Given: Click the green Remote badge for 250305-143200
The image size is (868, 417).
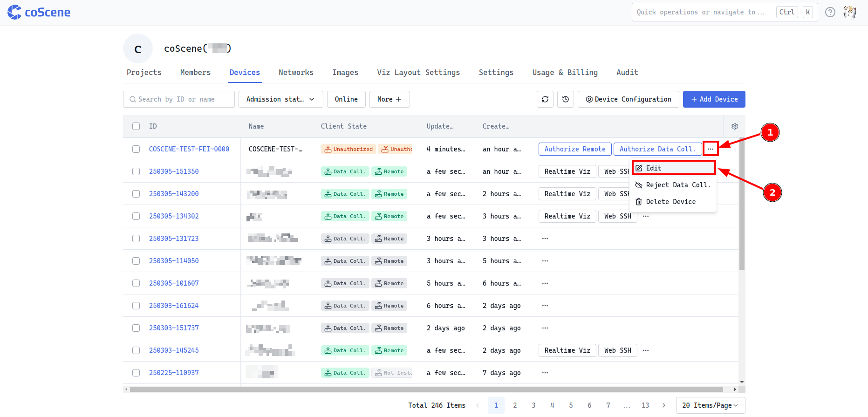Looking at the screenshot, I should (389, 194).
